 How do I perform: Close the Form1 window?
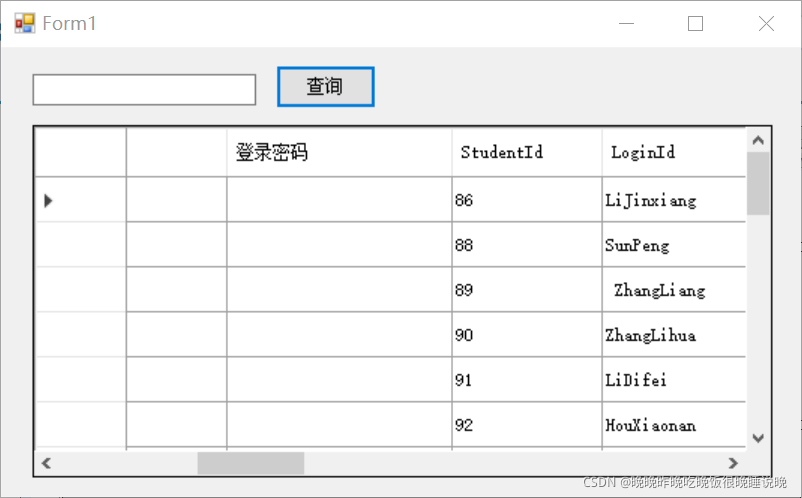[x=766, y=24]
